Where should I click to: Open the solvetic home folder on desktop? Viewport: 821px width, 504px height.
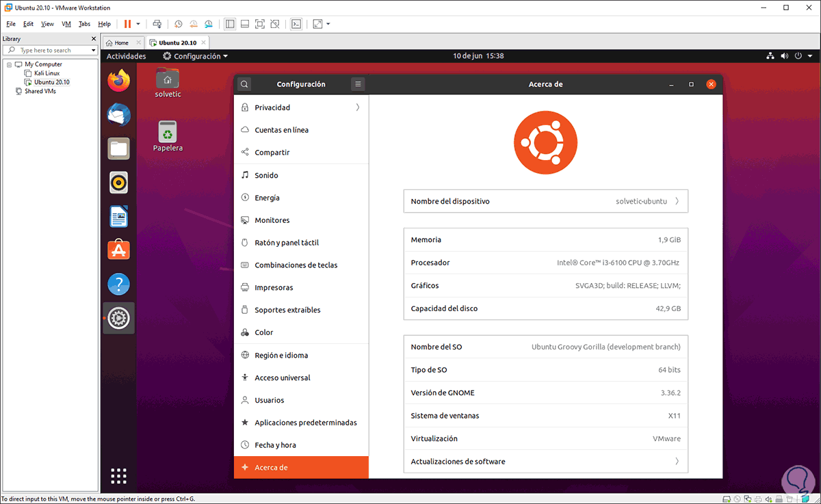click(x=168, y=82)
